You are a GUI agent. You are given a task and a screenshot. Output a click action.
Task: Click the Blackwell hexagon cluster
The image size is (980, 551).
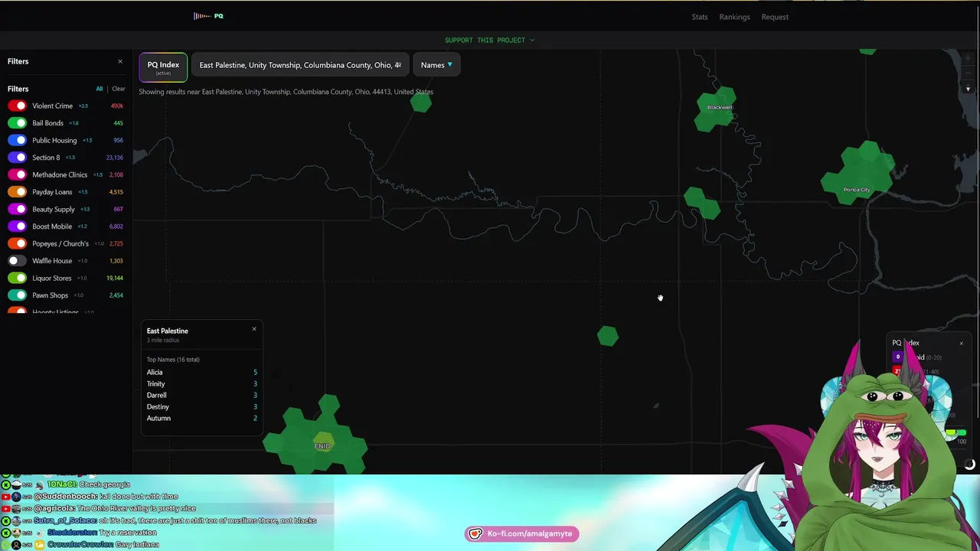(717, 109)
